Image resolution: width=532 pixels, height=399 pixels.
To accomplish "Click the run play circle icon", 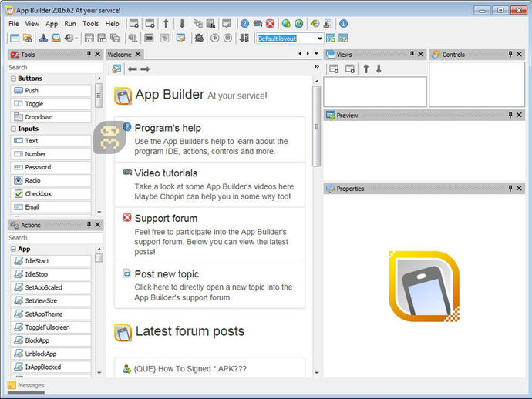I will 215,39.
